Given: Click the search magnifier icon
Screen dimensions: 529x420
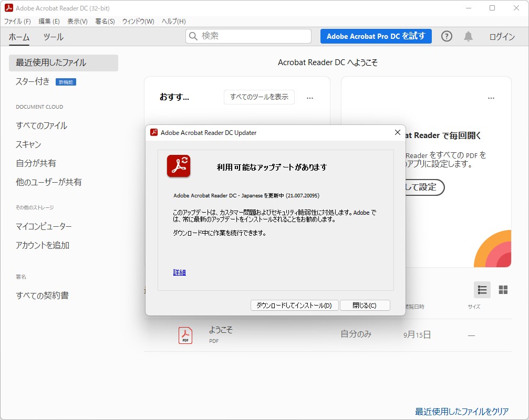Looking at the screenshot, I should pyautogui.click(x=193, y=36).
